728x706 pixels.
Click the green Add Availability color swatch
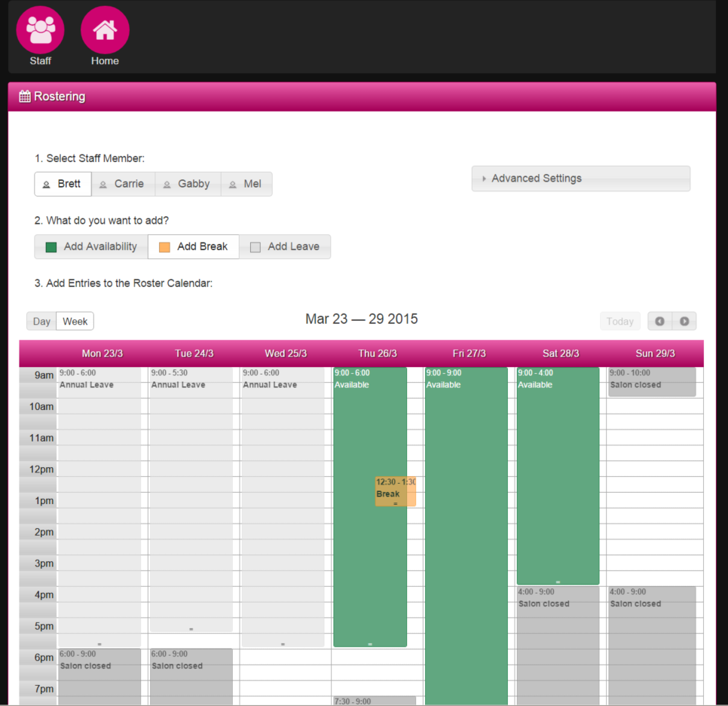(51, 247)
